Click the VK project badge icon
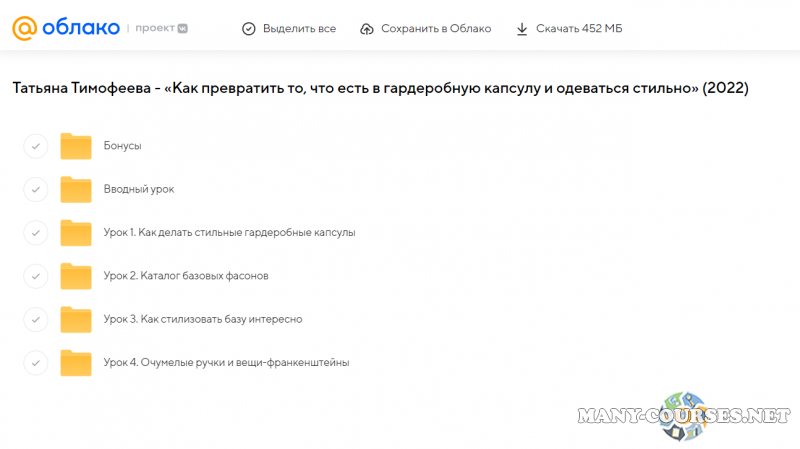The image size is (800, 449). click(x=182, y=29)
